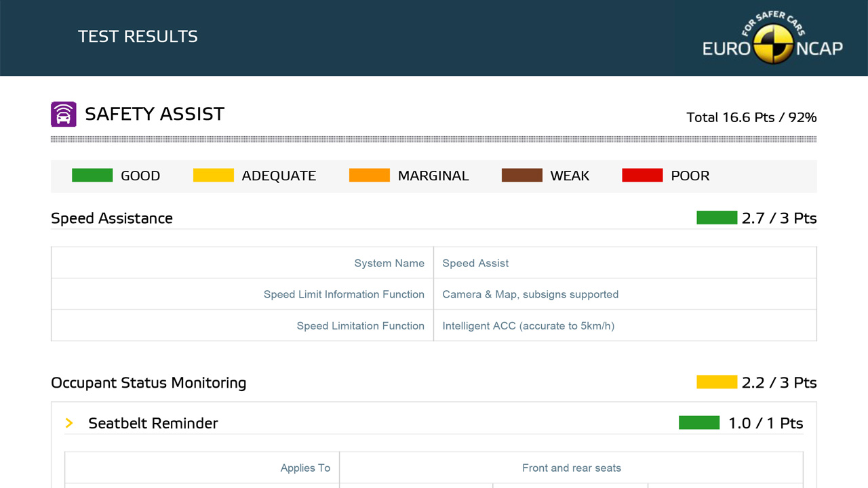Click the Speed Assist system name cell
Viewport: 868px width, 488px height.
pyautogui.click(x=475, y=263)
